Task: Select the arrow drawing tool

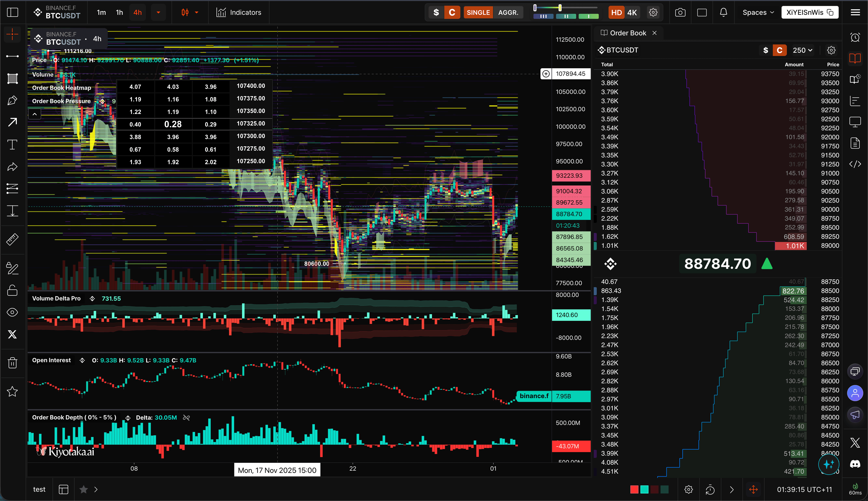Action: (x=12, y=122)
